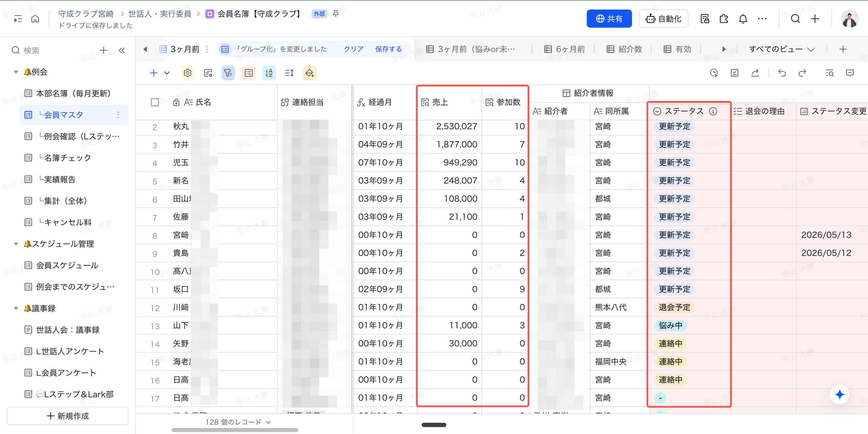This screenshot has height=434, width=868.
Task: Open the sort tool
Action: pos(269,73)
